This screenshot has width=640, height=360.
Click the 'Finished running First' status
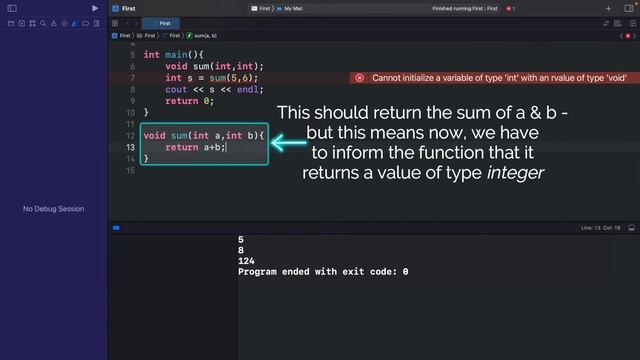click(465, 8)
